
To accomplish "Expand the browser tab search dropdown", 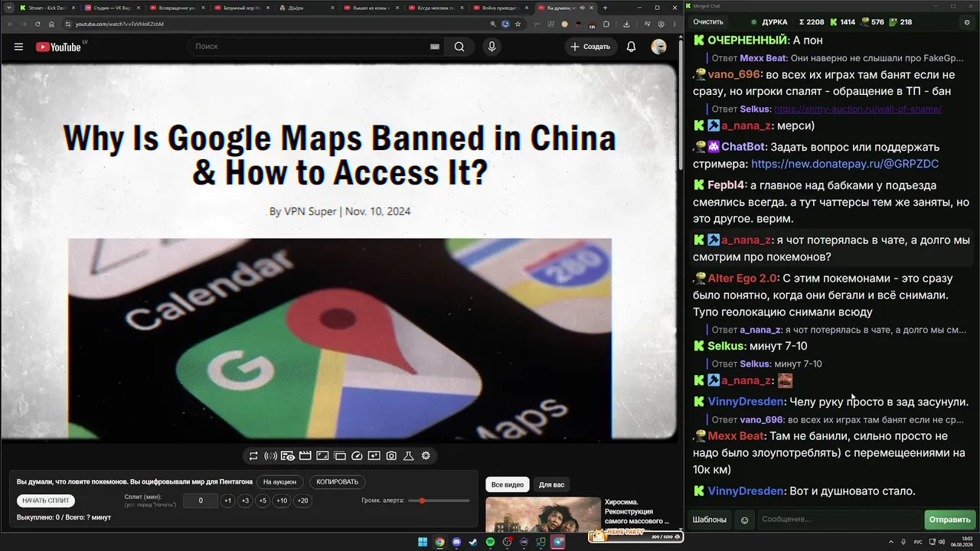I will (x=8, y=8).
